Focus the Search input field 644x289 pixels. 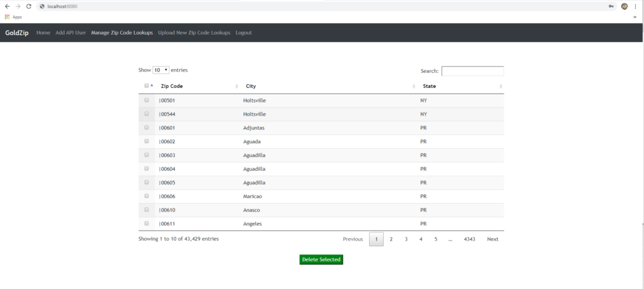472,71
